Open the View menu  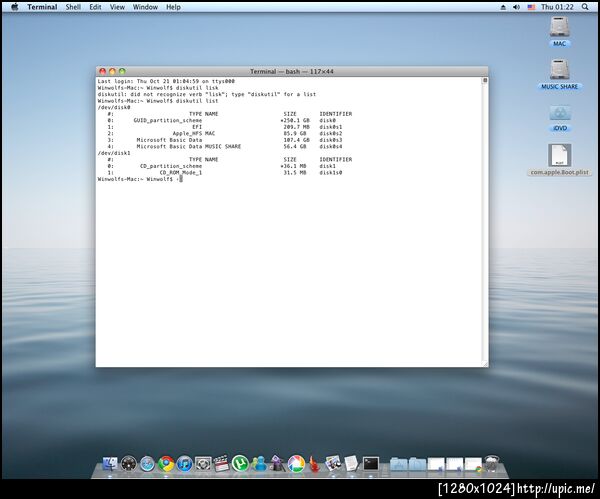(117, 7)
